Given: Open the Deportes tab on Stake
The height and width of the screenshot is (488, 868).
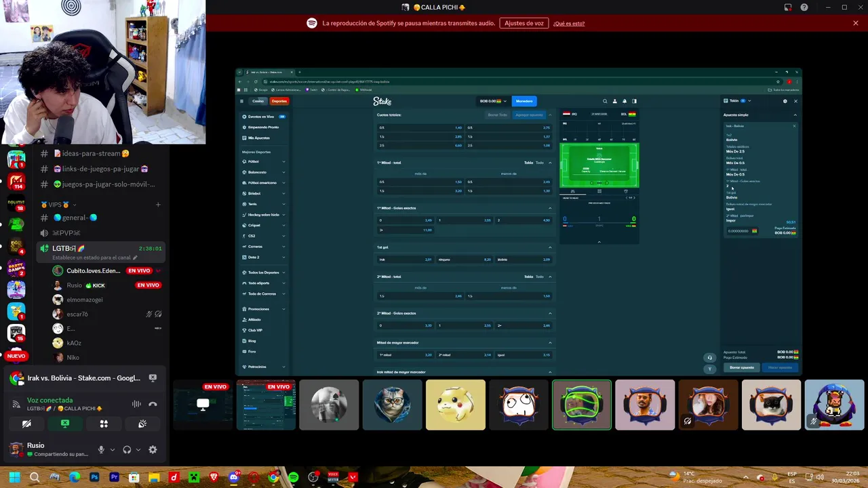Looking at the screenshot, I should [x=279, y=101].
